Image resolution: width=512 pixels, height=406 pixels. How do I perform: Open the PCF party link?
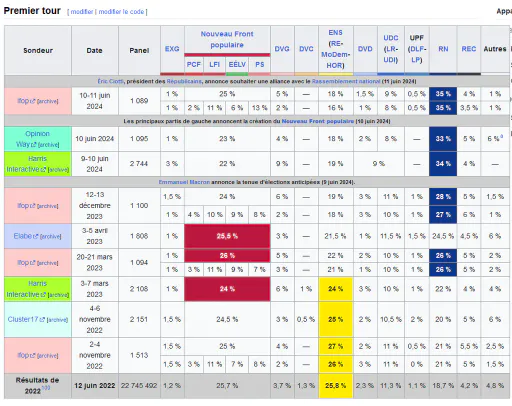click(x=194, y=64)
